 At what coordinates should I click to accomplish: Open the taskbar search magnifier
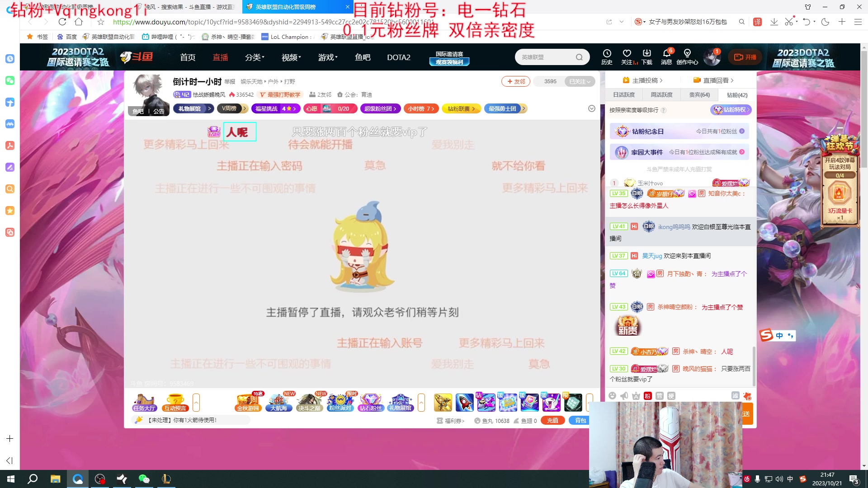tap(33, 479)
